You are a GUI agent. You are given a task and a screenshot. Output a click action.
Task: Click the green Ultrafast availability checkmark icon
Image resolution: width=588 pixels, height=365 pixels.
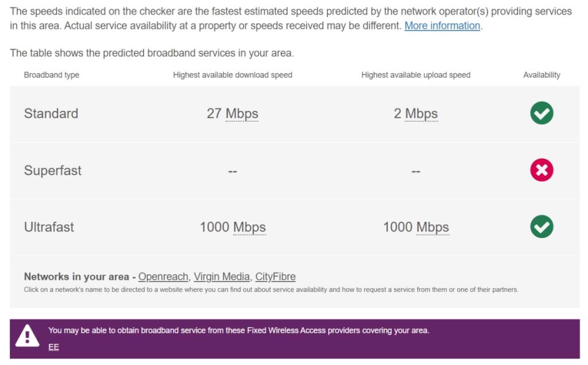tap(541, 226)
